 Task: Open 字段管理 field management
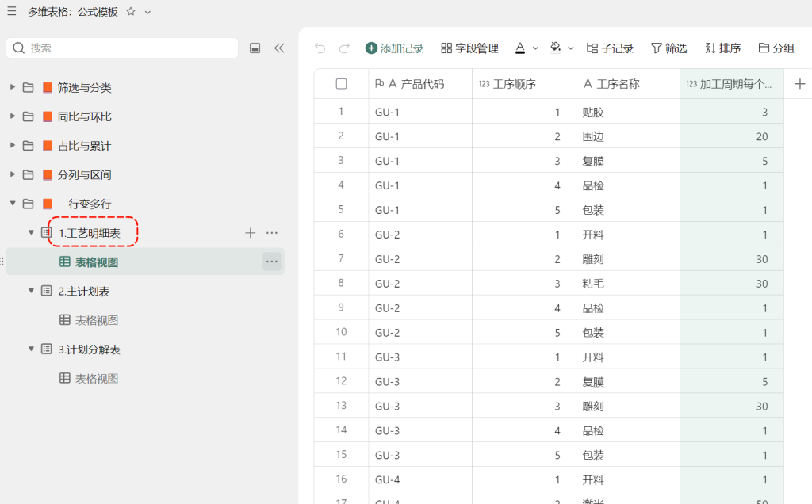point(469,48)
